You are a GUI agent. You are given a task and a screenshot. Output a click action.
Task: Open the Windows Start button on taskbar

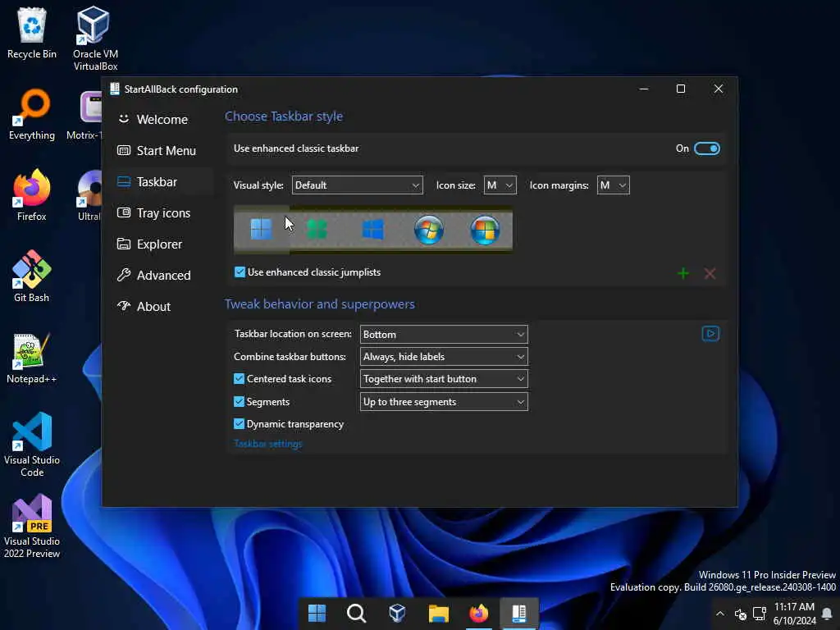(317, 614)
